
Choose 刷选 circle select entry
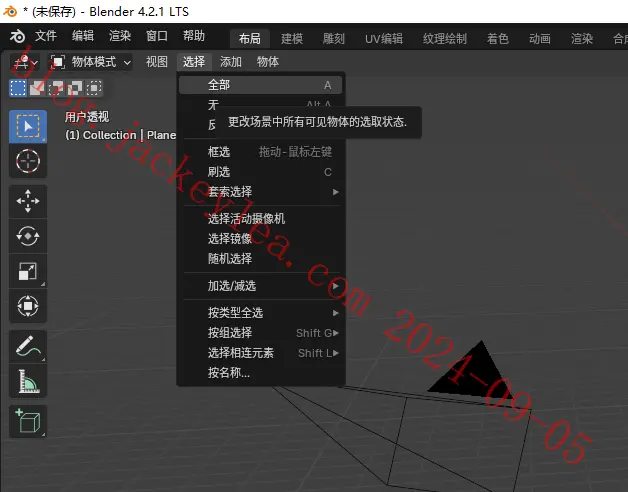[260, 172]
